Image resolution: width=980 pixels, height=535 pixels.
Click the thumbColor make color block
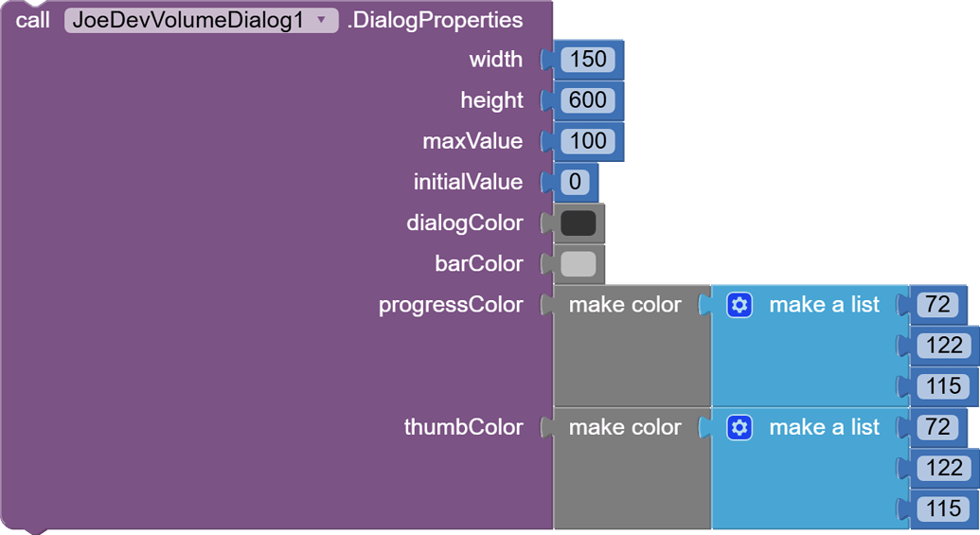[625, 428]
